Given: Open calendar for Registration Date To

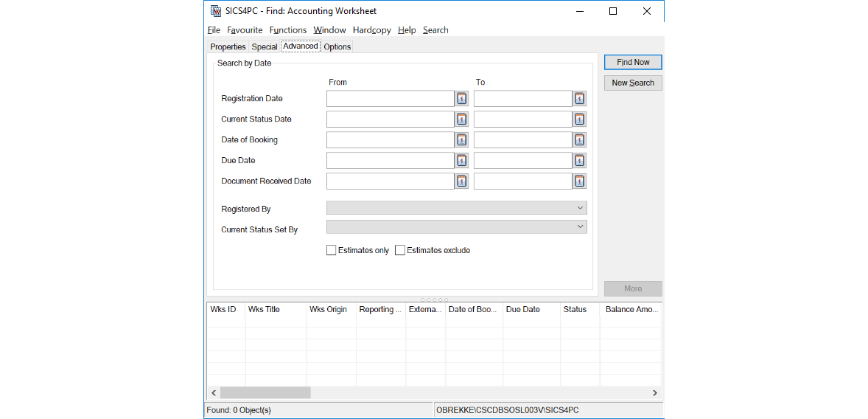Looking at the screenshot, I should [580, 99].
